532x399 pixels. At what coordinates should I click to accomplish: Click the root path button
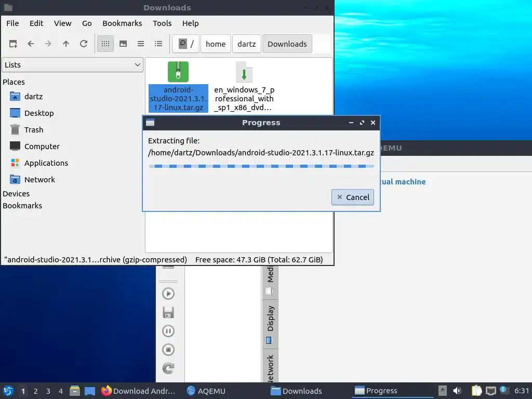(x=185, y=44)
